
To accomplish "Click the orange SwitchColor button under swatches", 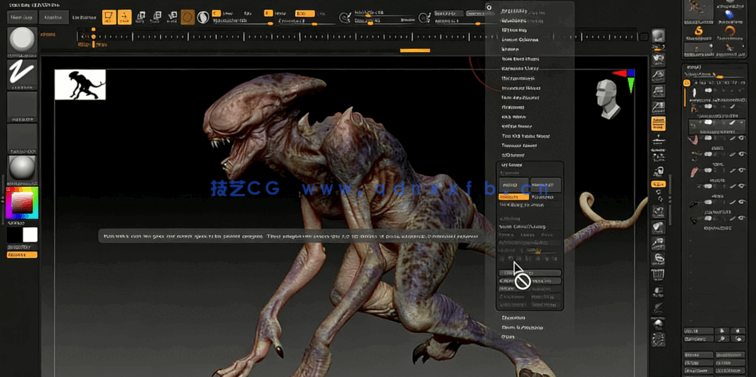I will 22,255.
